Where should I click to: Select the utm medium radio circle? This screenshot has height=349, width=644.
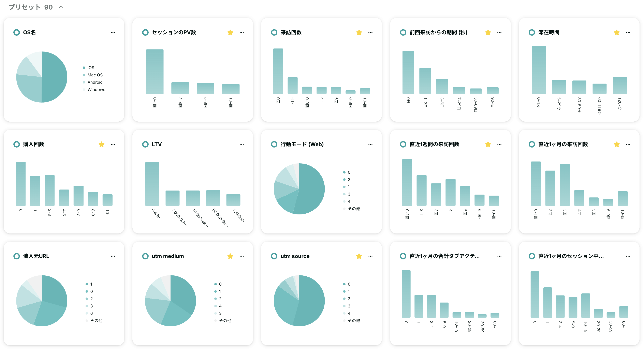[x=145, y=256]
